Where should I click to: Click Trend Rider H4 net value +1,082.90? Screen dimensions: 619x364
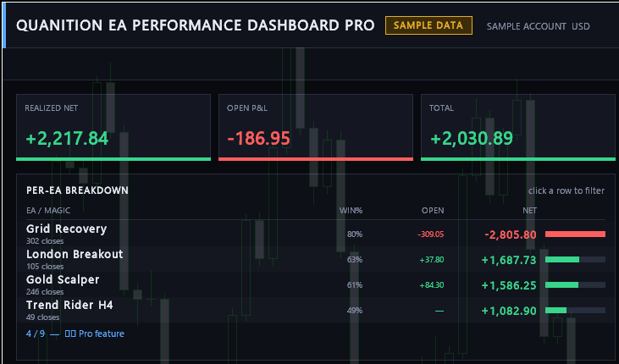click(509, 311)
